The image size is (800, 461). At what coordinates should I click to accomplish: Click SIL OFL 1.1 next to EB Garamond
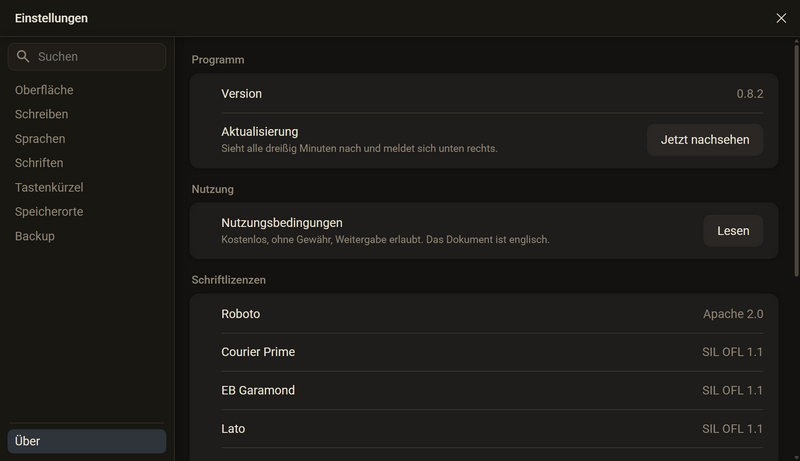tap(732, 391)
